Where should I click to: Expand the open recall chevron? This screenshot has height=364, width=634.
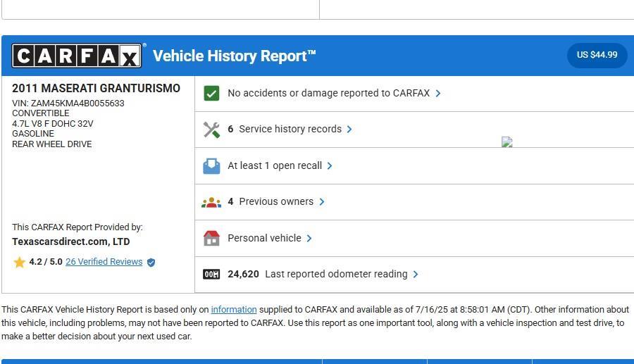point(330,166)
